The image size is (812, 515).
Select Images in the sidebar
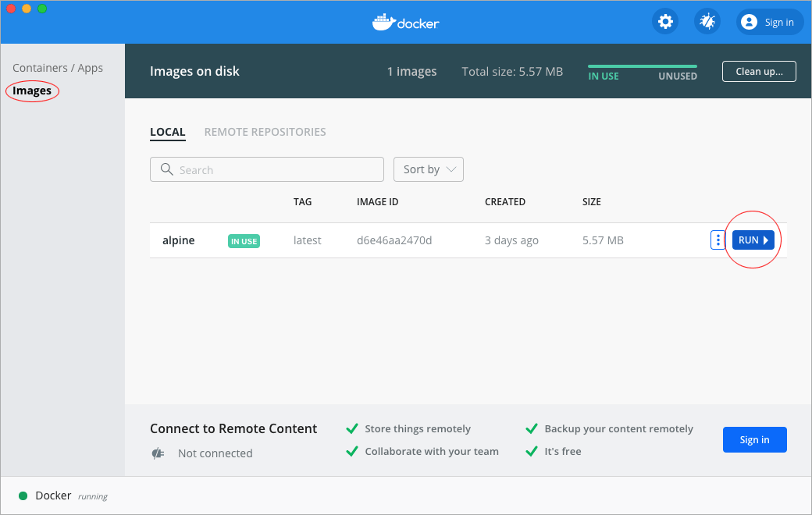32,91
